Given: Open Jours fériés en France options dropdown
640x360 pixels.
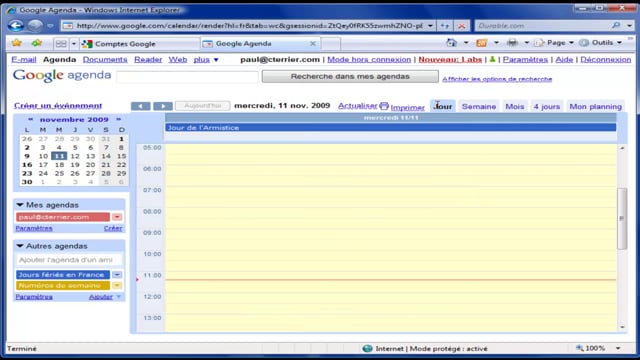Looking at the screenshot, I should click(117, 275).
